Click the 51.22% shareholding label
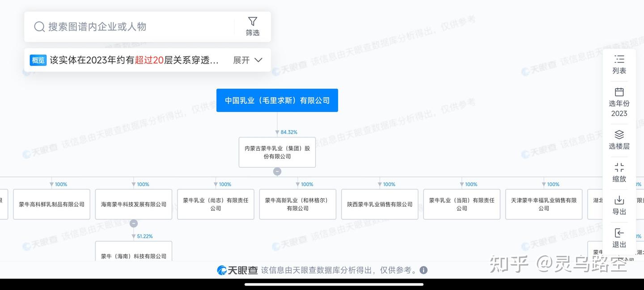The image size is (644, 290). click(145, 236)
